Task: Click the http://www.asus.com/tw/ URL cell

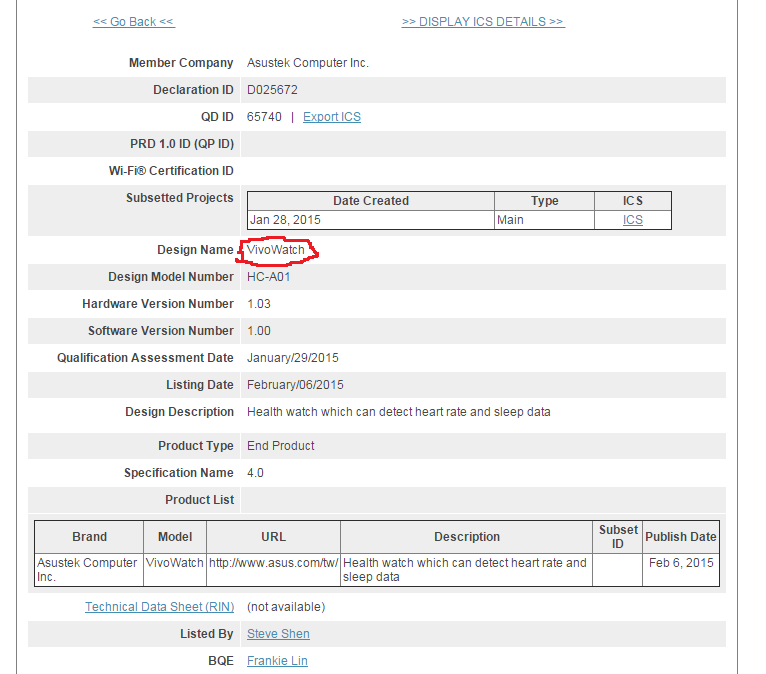Action: pyautogui.click(x=273, y=570)
